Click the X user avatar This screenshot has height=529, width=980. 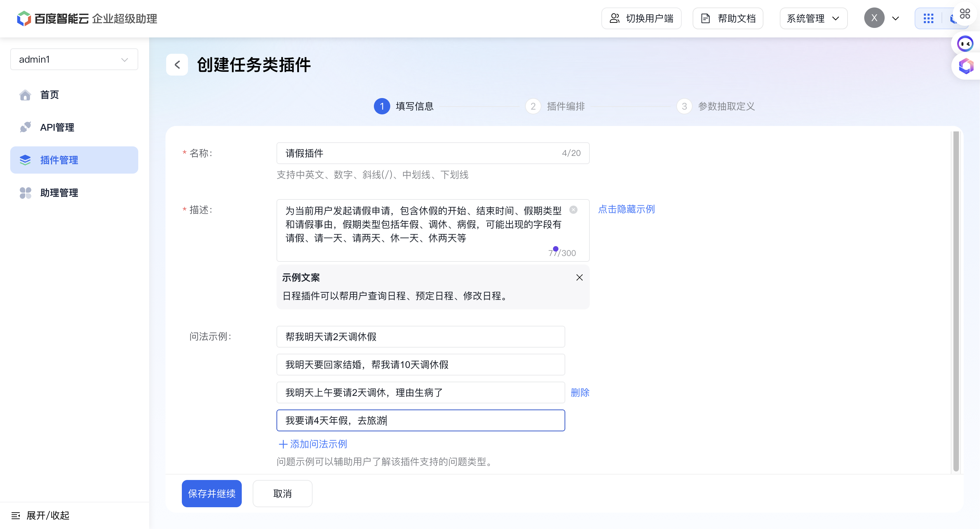(874, 18)
